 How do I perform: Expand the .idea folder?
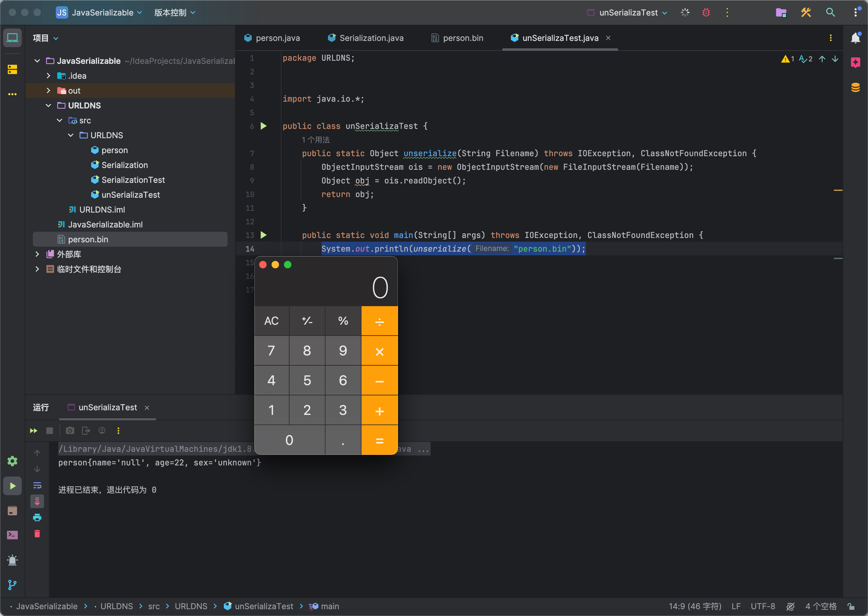click(x=48, y=76)
